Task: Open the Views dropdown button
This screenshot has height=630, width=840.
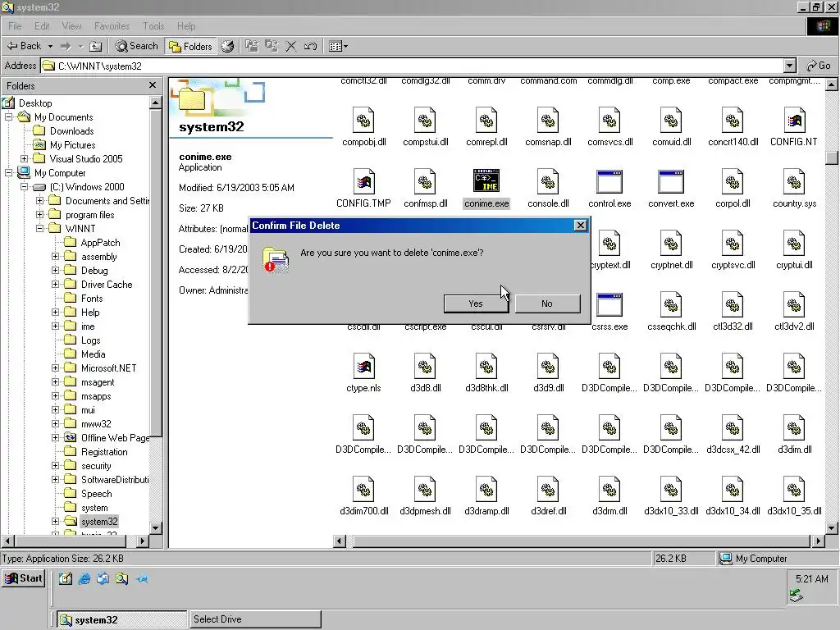Action: 338,46
